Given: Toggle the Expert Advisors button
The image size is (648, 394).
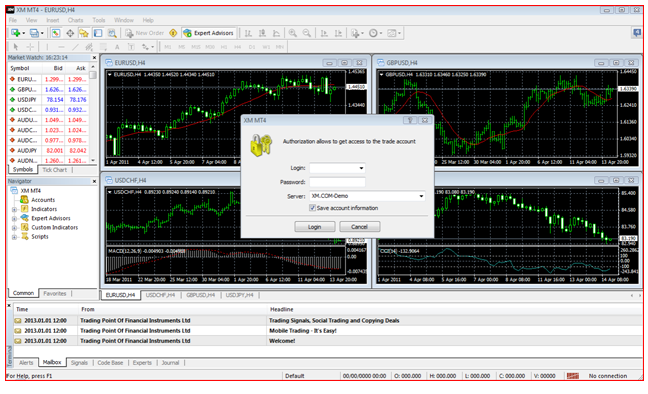Looking at the screenshot, I should click(209, 33).
